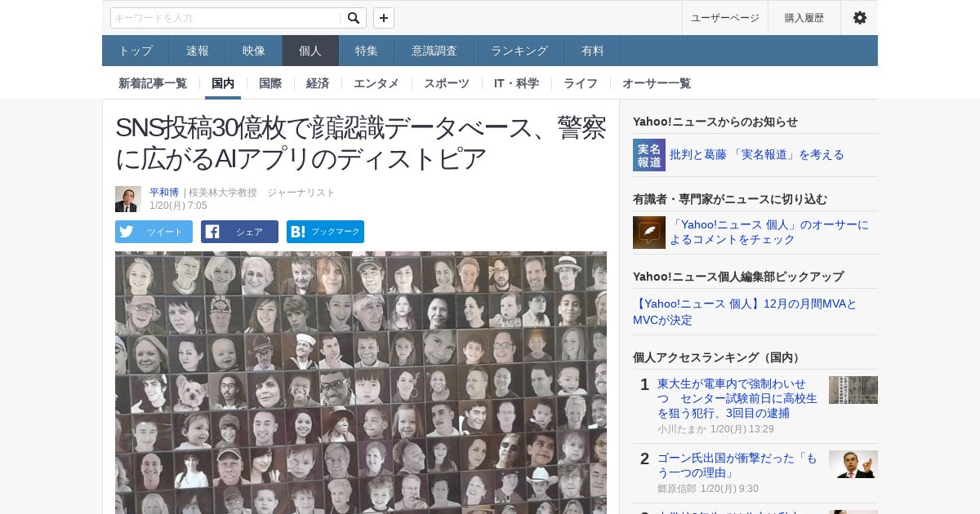Select the 有料 navigation tab
The height and width of the screenshot is (514, 980).
tap(593, 51)
